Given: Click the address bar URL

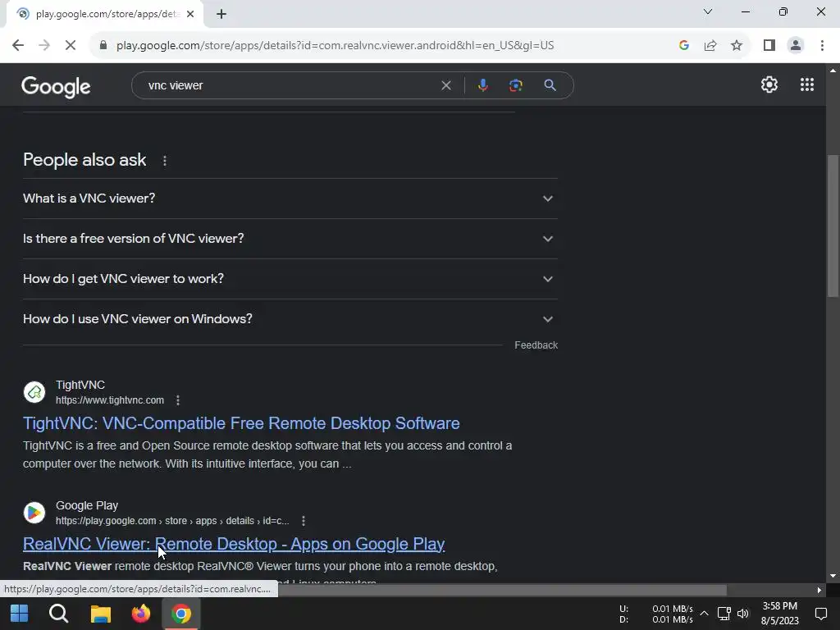Looking at the screenshot, I should [336, 46].
